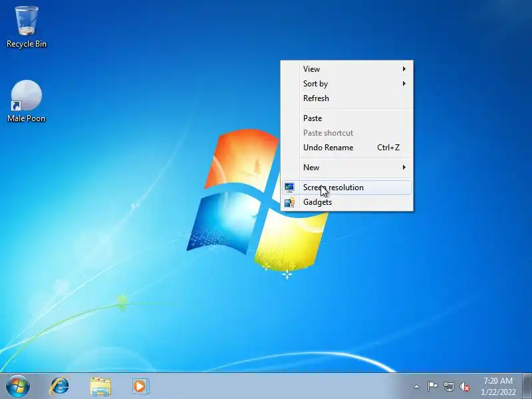Open the Sort by submenu
The image size is (532, 399).
(x=346, y=84)
